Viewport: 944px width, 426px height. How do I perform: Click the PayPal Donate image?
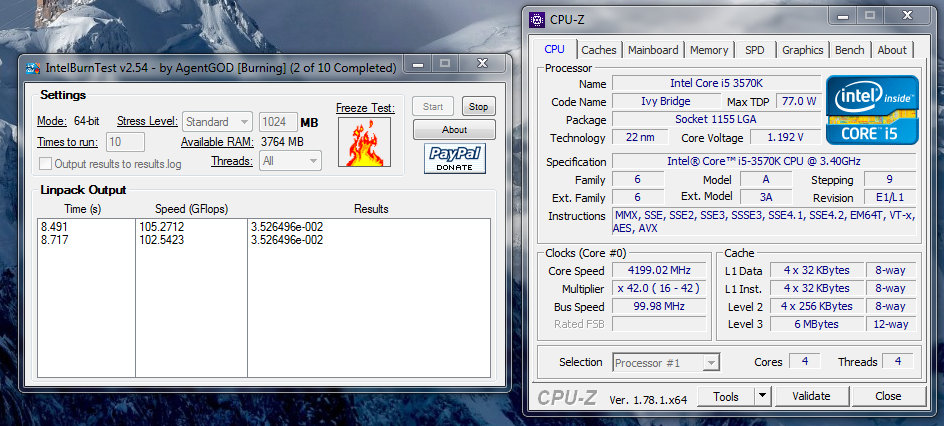click(455, 159)
